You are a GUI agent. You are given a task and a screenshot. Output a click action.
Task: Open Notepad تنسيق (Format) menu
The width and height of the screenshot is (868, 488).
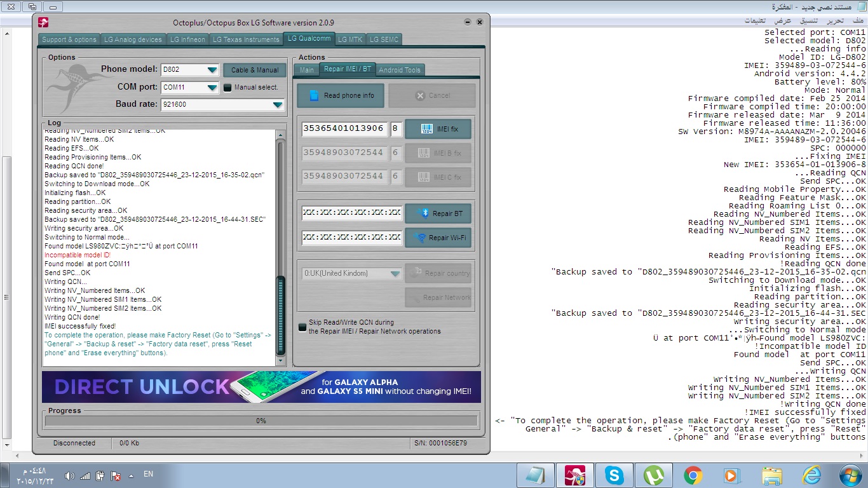pos(808,21)
